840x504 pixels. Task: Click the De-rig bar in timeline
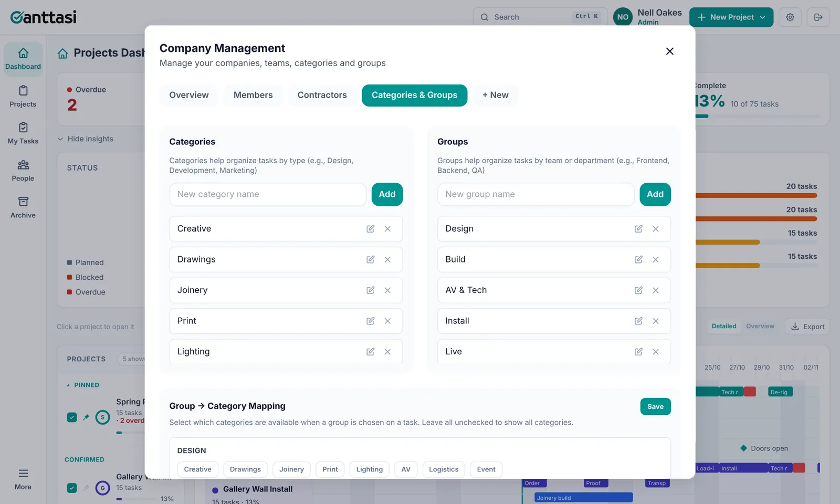tap(781, 392)
